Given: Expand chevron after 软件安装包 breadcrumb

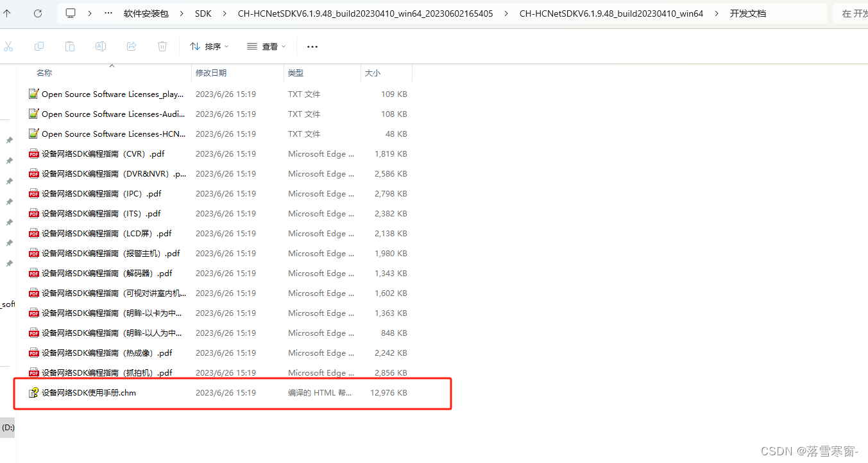Looking at the screenshot, I should click(x=182, y=13).
